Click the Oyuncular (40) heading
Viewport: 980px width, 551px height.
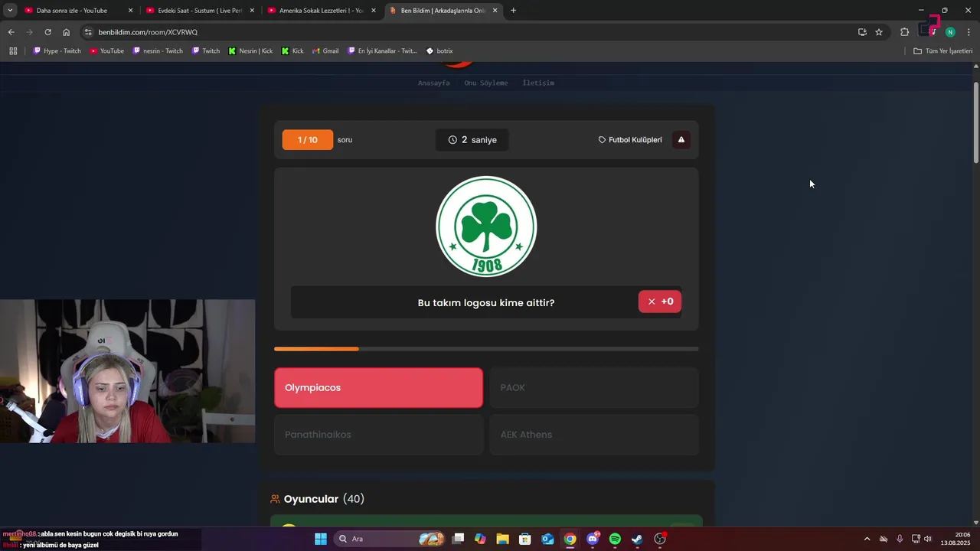coord(324,499)
